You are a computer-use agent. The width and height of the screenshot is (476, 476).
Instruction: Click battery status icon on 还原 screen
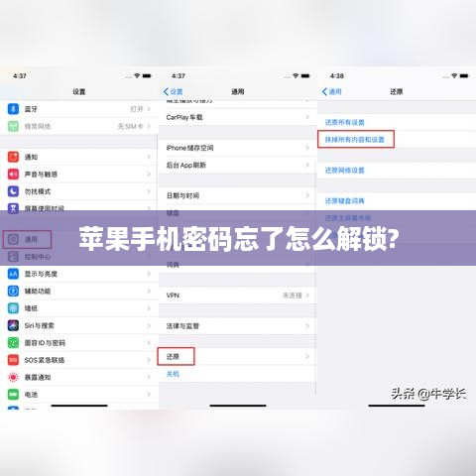[x=464, y=75]
